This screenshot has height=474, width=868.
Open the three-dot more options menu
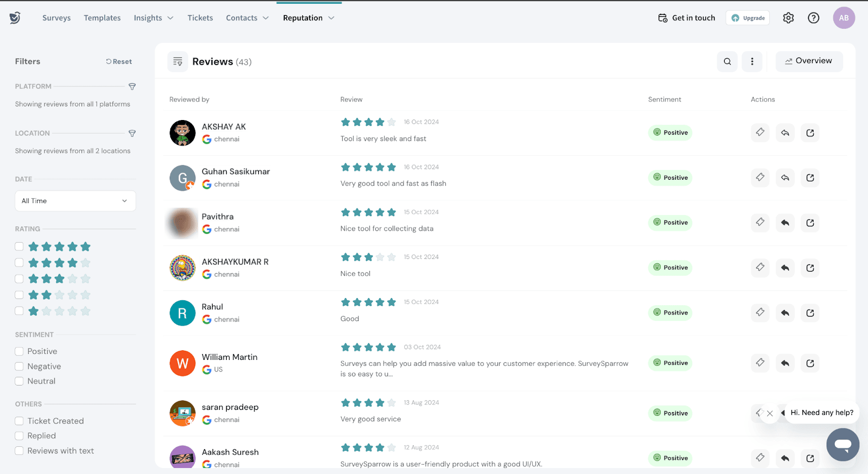[x=752, y=62]
